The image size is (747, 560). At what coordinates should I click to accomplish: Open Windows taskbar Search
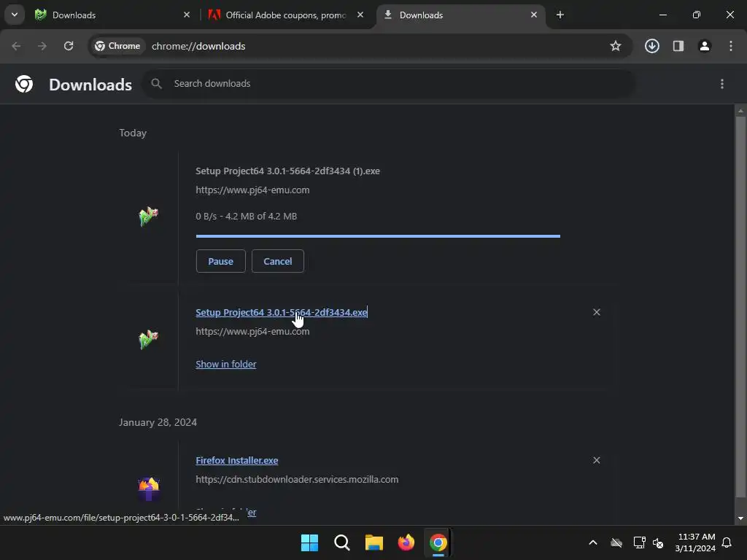coord(341,542)
